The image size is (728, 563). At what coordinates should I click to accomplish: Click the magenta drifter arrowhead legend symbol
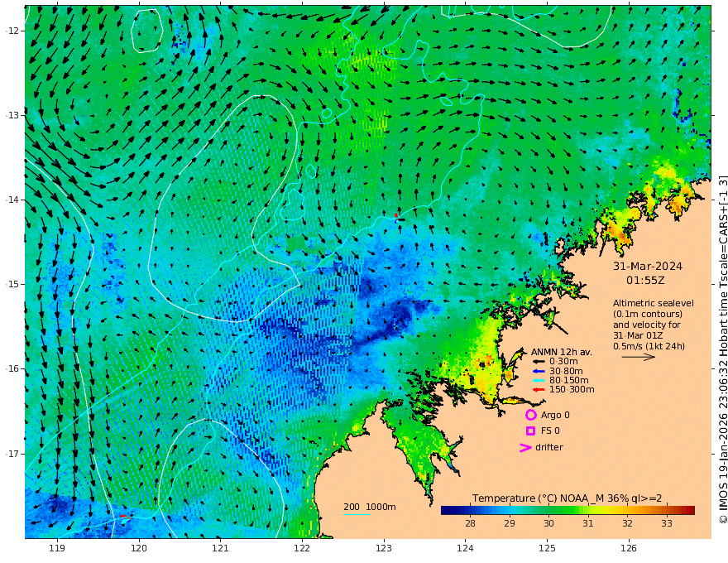[525, 447]
